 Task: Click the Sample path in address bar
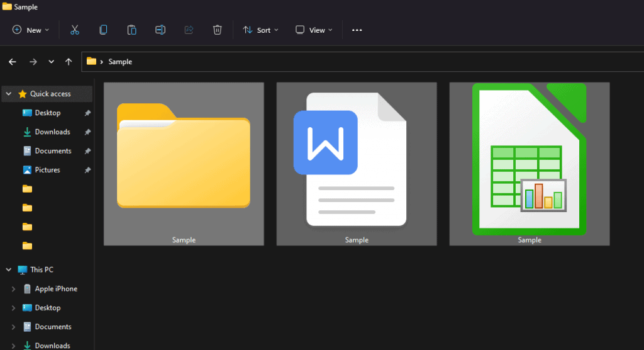[x=120, y=62]
